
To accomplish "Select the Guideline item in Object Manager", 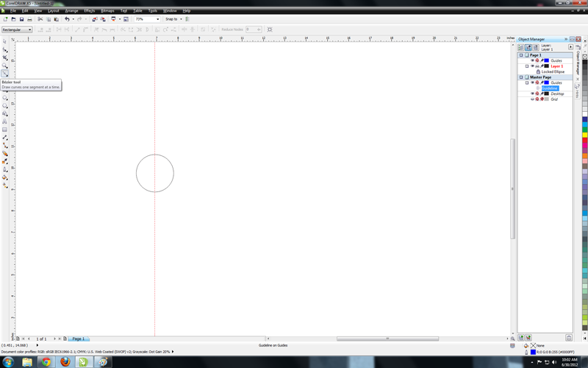I will click(x=550, y=88).
